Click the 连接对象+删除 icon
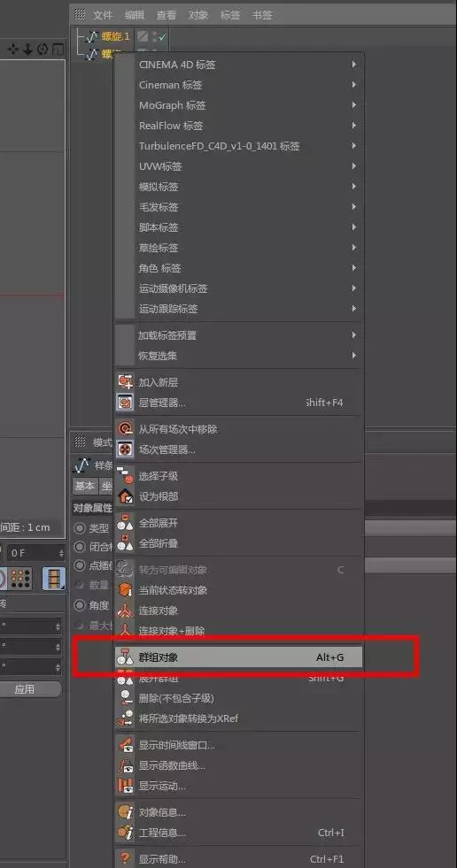457x868 pixels. [x=126, y=631]
